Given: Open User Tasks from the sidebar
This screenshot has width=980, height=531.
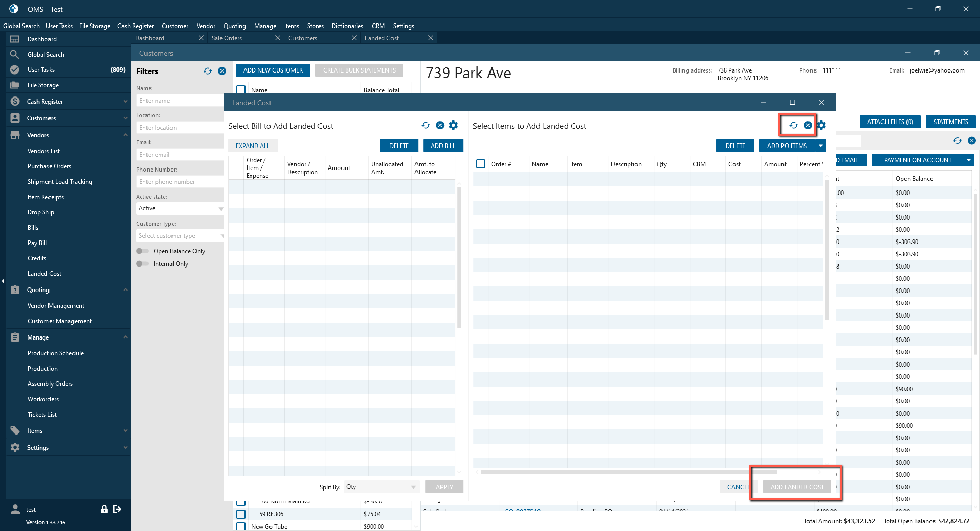Looking at the screenshot, I should [x=41, y=70].
